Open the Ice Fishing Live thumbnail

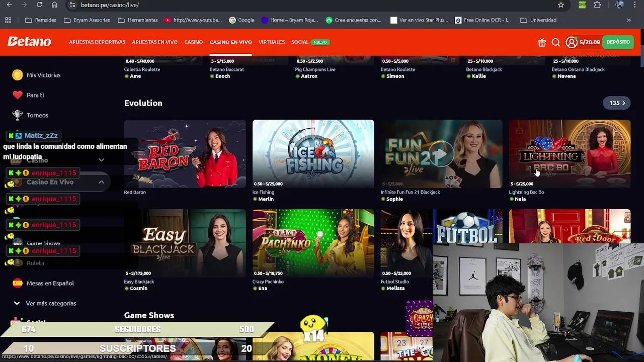point(313,154)
